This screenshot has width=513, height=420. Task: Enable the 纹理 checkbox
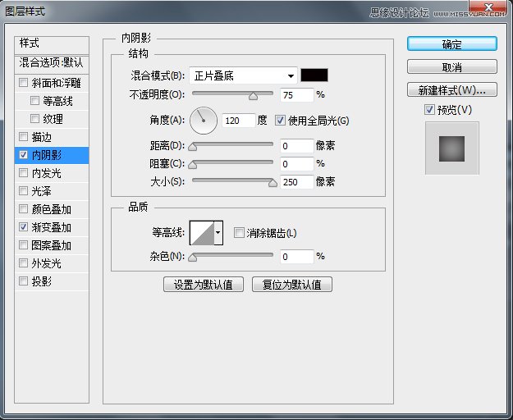(34, 118)
